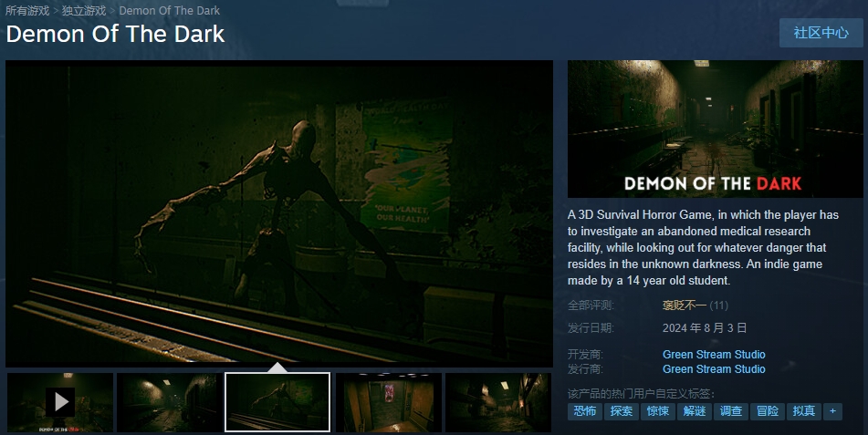The width and height of the screenshot is (868, 435).
Task: Click the main monster screenshot viewer
Action: (279, 213)
